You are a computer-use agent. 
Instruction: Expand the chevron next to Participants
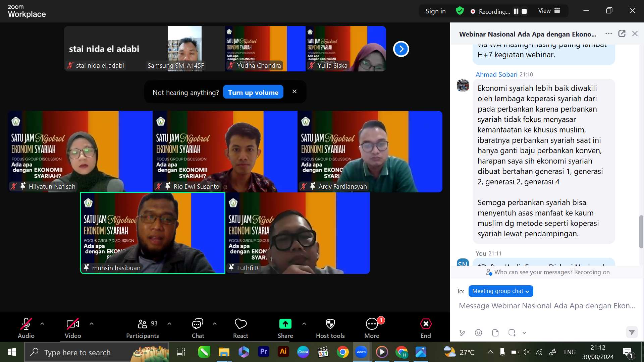[x=169, y=324]
